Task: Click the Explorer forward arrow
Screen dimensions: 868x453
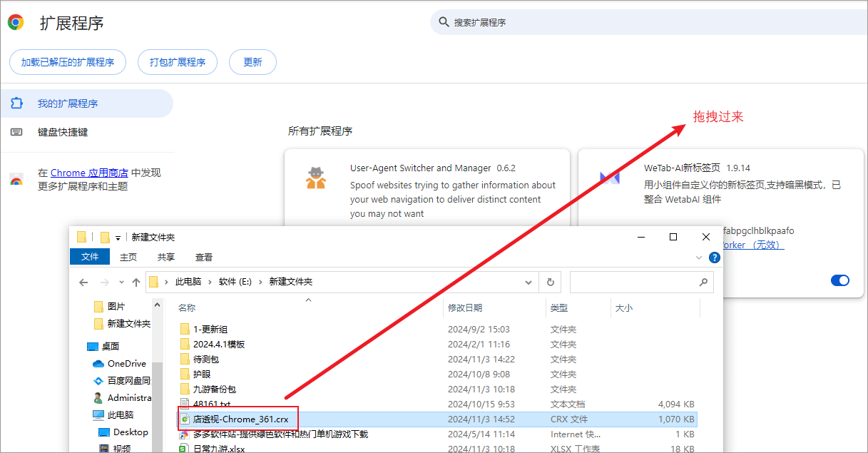Action: coord(104,282)
